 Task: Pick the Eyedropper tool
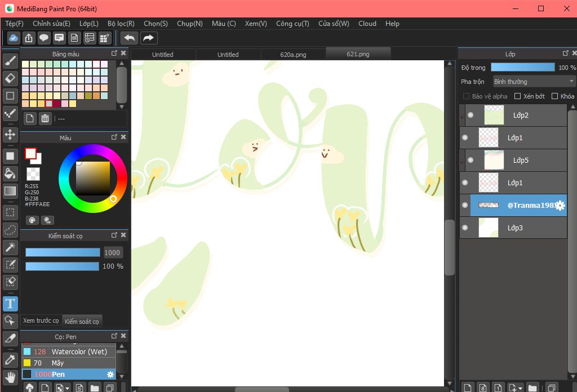(10, 359)
